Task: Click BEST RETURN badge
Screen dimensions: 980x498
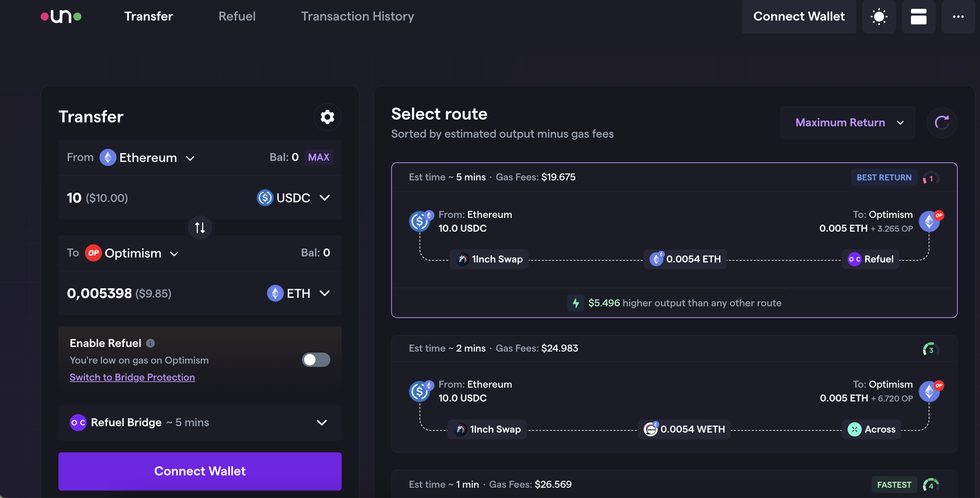Action: (x=884, y=178)
